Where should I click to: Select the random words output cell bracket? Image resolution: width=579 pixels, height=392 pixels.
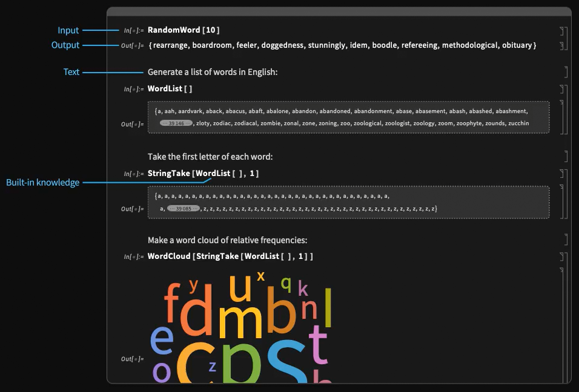point(562,45)
